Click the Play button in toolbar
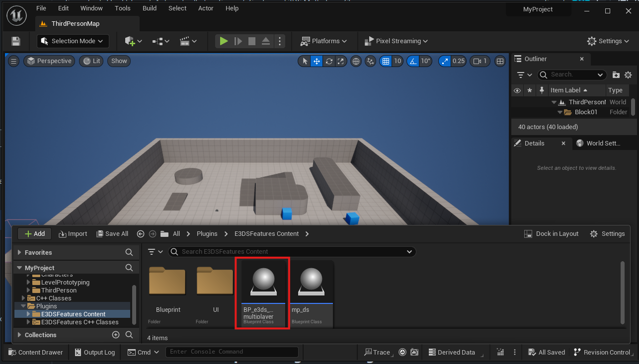 tap(224, 41)
